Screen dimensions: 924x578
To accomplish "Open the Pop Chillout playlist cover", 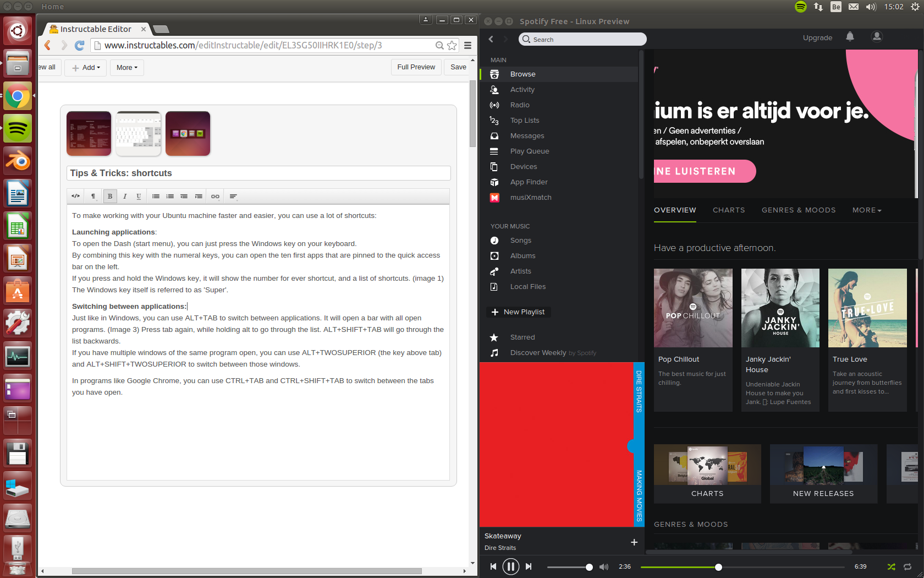I will pyautogui.click(x=693, y=308).
